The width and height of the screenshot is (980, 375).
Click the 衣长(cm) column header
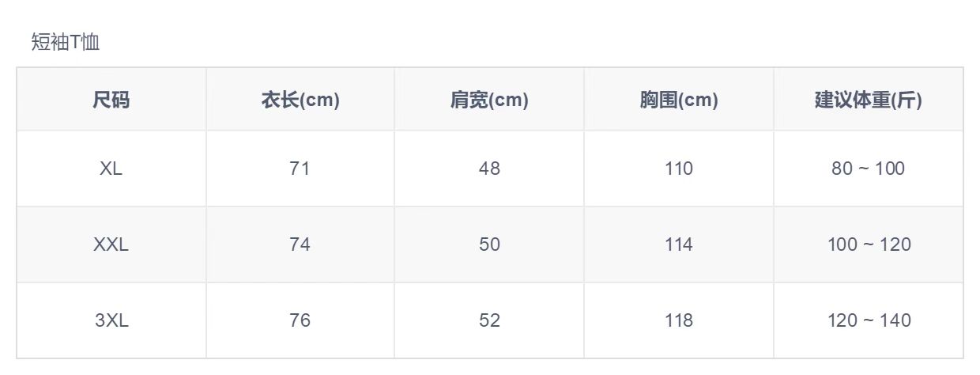[x=300, y=100]
